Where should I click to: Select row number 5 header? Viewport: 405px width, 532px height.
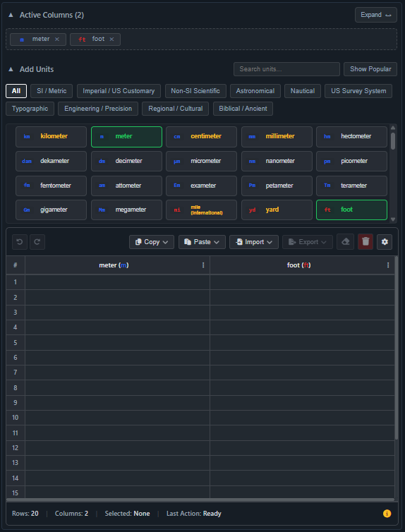coord(16,342)
